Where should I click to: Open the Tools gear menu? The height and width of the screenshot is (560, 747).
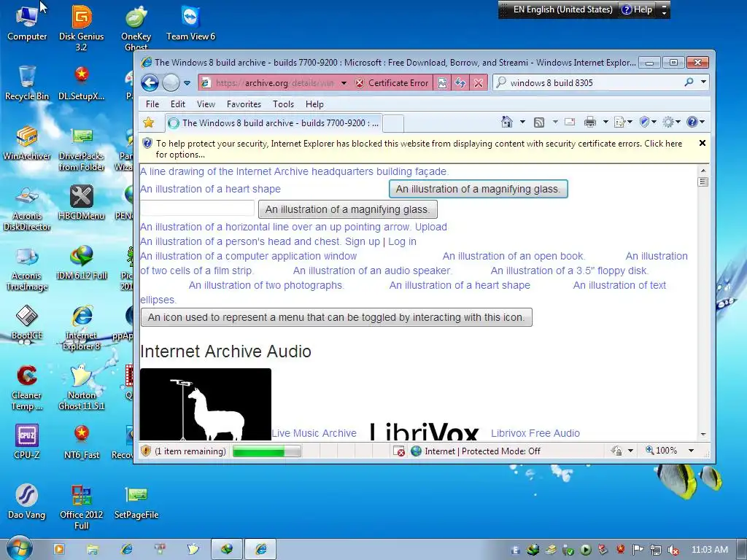click(x=671, y=122)
